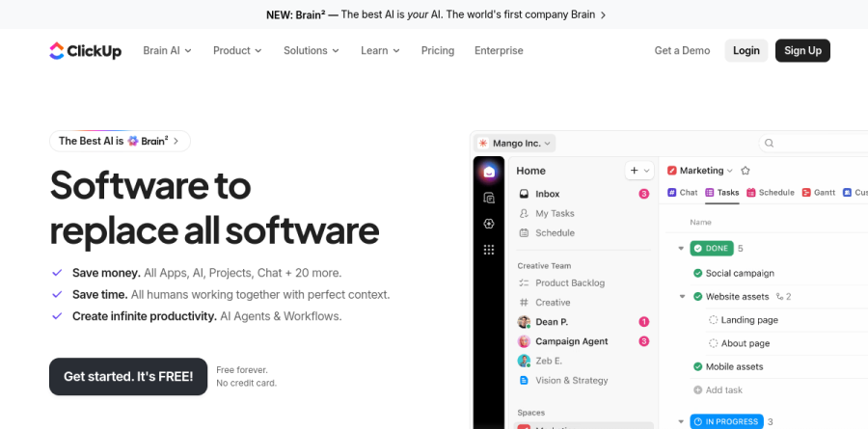Image resolution: width=868 pixels, height=429 pixels.
Task: Go to the Pricing page
Action: pyautogui.click(x=438, y=51)
